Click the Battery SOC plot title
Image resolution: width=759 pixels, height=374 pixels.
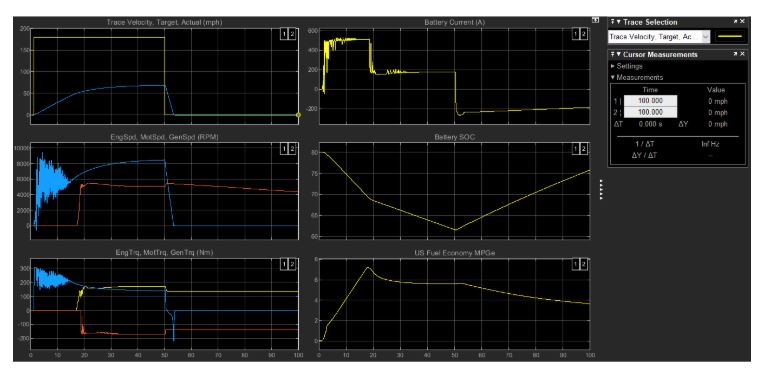tap(455, 137)
